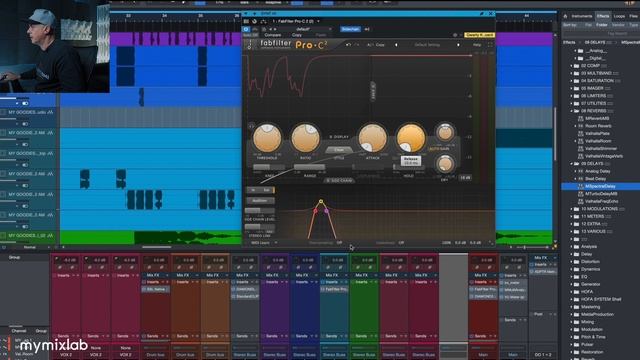
Task: Click the Auto Gain output knob
Action: point(445,133)
